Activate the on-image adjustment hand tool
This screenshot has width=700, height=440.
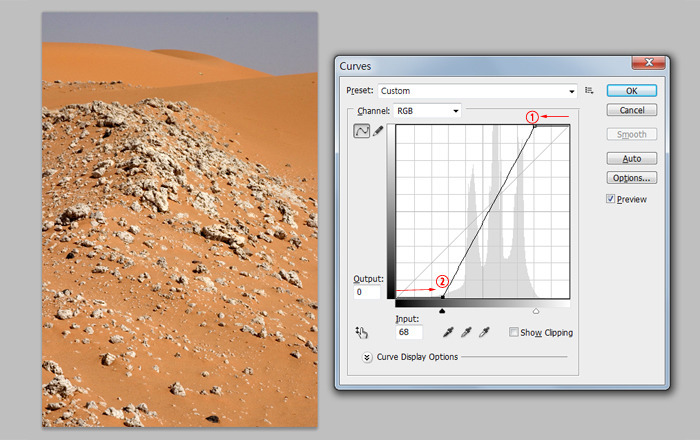(361, 332)
